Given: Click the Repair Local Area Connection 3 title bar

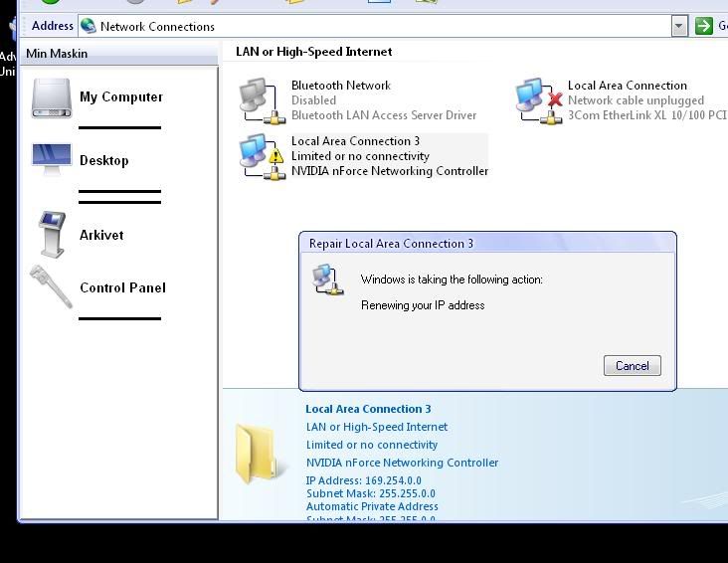Looking at the screenshot, I should coord(487,244).
